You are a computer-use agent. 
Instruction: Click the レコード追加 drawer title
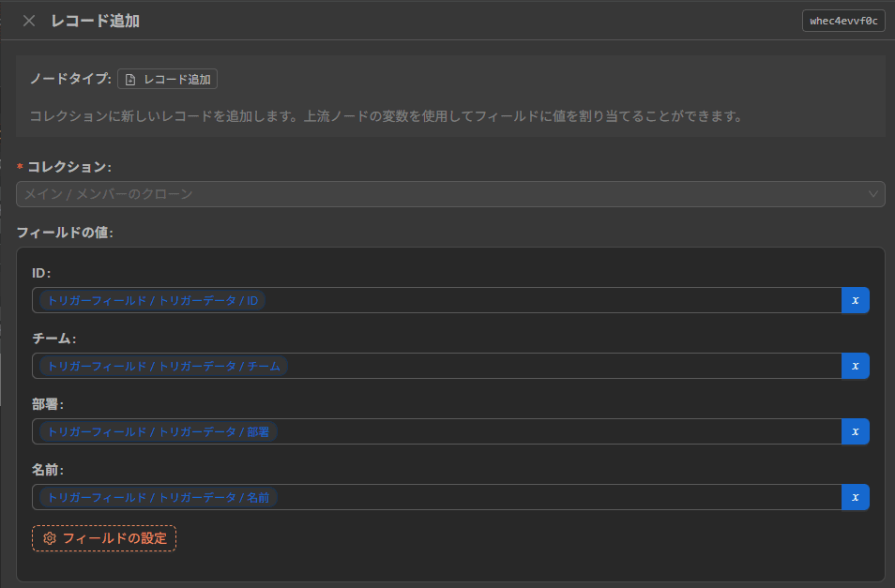tap(96, 22)
